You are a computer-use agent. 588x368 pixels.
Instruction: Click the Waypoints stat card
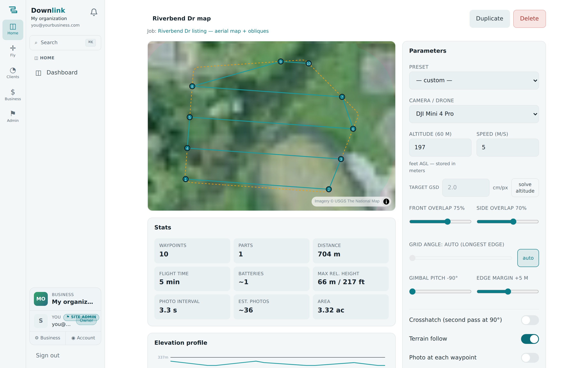pos(192,250)
